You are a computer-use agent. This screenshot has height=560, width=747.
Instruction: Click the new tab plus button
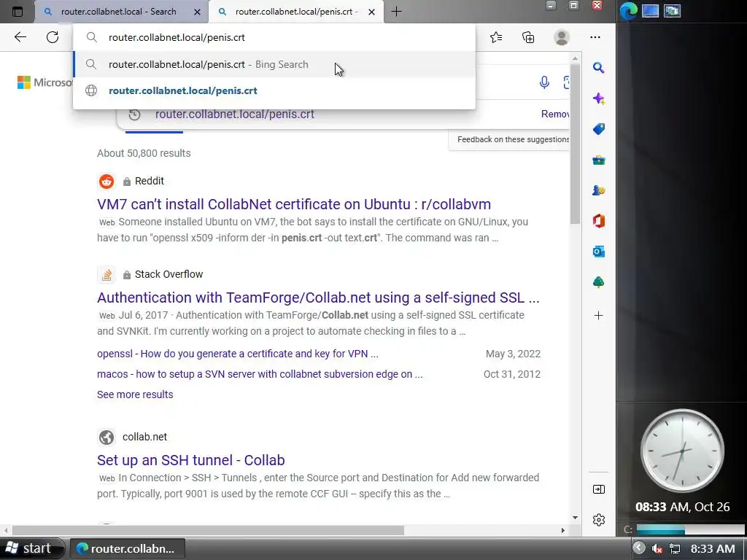point(396,12)
